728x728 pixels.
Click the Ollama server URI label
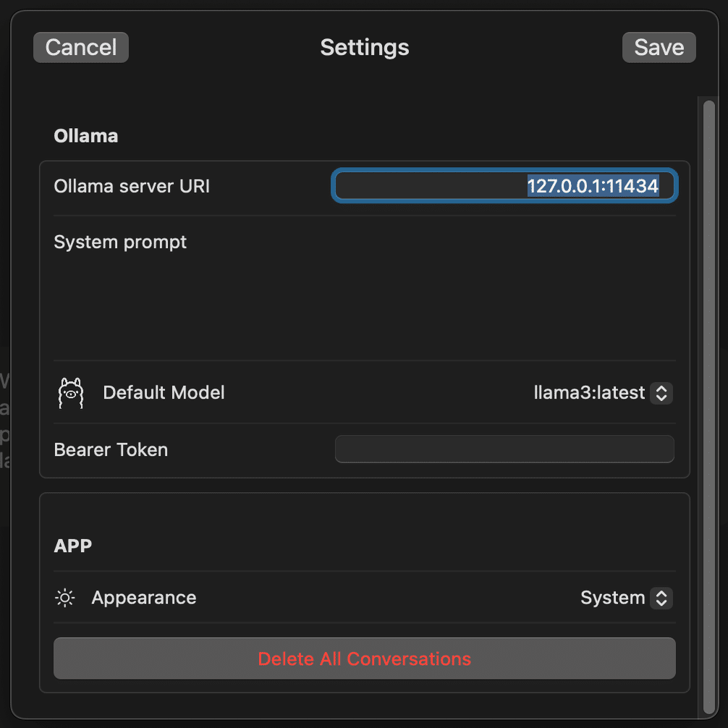pos(132,186)
